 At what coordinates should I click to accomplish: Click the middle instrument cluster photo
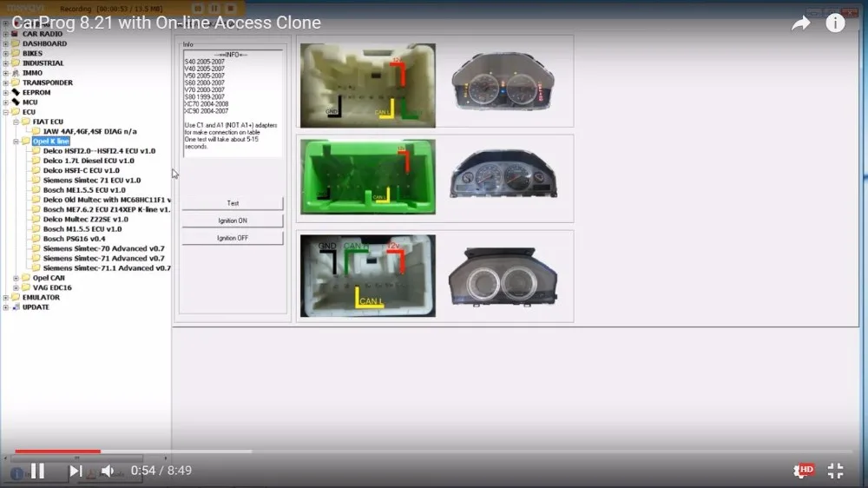[x=503, y=174]
